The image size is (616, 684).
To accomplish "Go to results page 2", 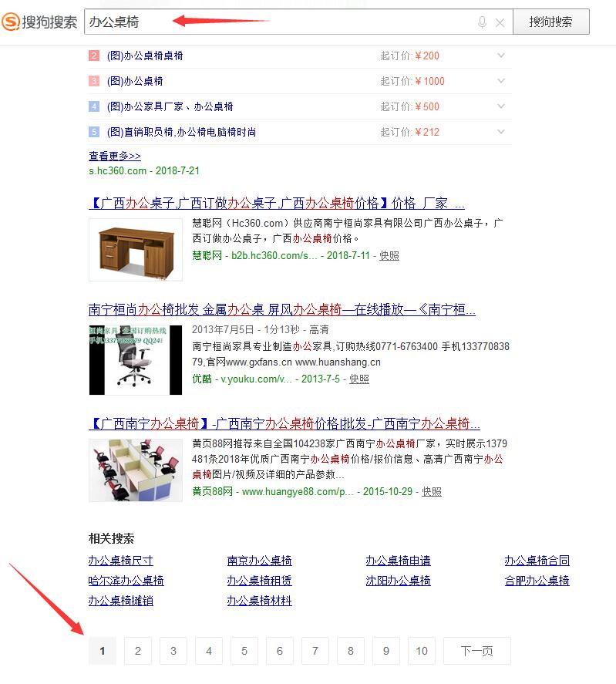I will click(x=138, y=651).
